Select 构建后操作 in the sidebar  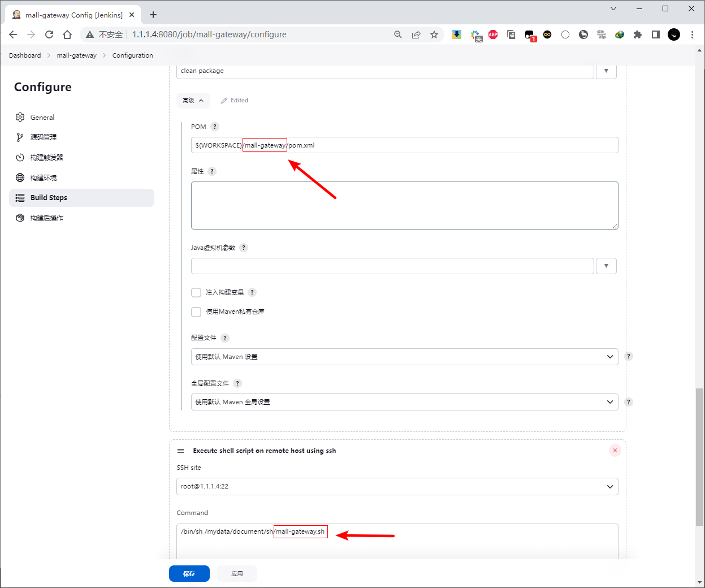[47, 218]
